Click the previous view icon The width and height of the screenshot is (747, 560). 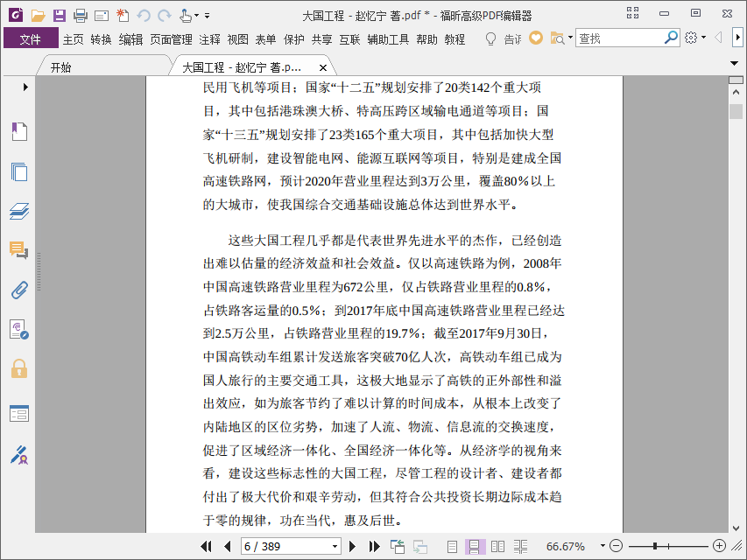click(x=397, y=546)
